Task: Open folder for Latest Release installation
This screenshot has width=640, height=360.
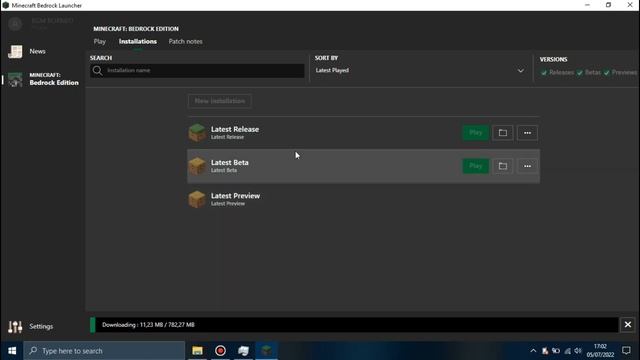Action: tap(502, 133)
